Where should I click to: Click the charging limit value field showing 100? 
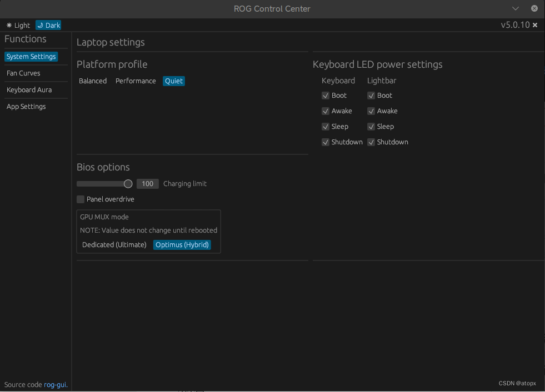(x=148, y=184)
